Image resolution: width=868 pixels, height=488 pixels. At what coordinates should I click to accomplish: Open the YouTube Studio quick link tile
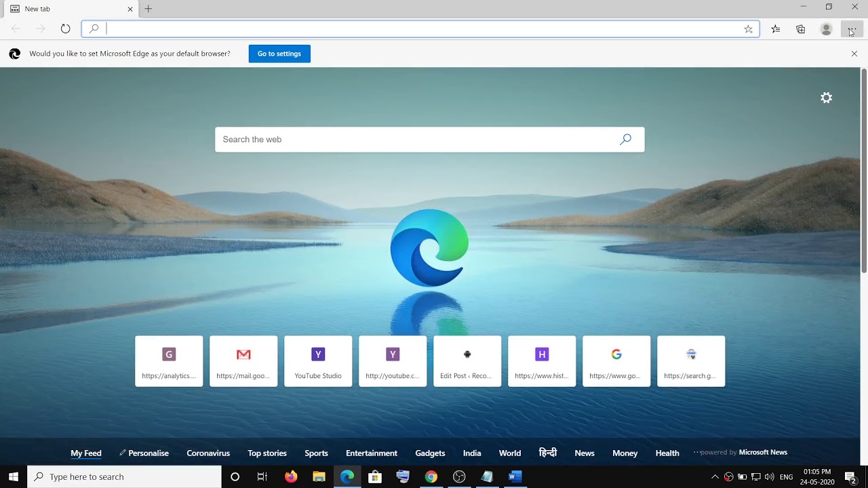pyautogui.click(x=318, y=361)
